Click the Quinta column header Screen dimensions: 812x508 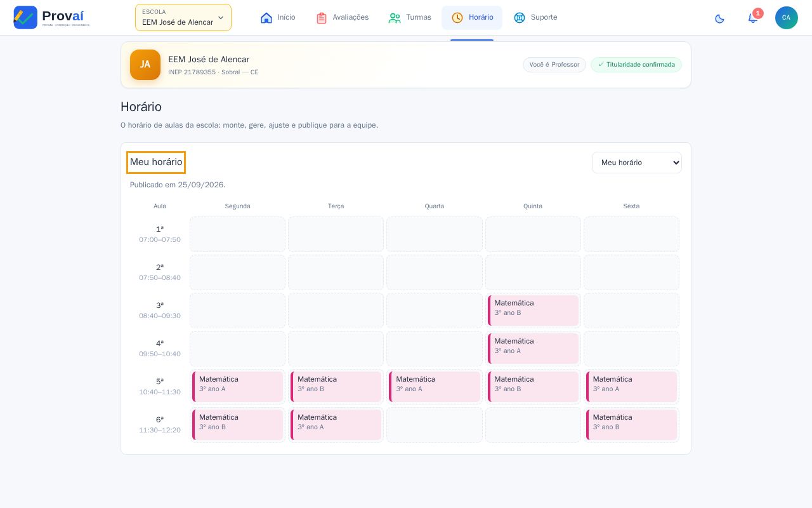click(x=533, y=206)
